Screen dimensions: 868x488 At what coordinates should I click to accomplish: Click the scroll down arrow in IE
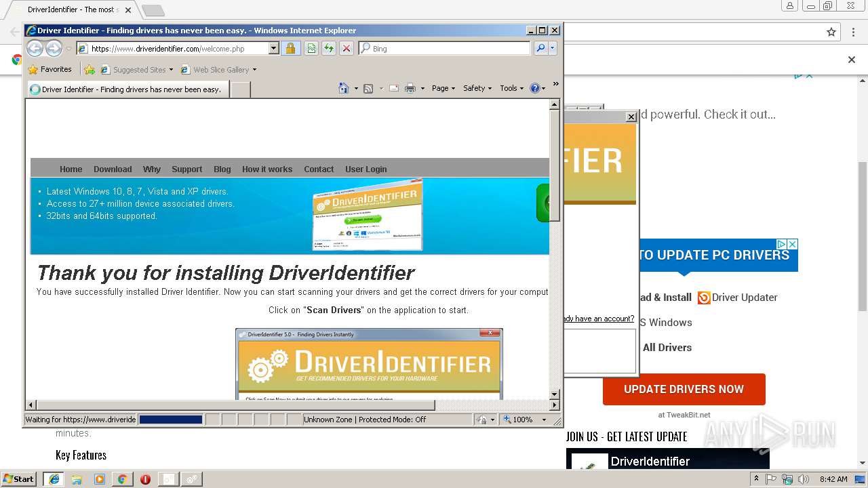click(555, 394)
